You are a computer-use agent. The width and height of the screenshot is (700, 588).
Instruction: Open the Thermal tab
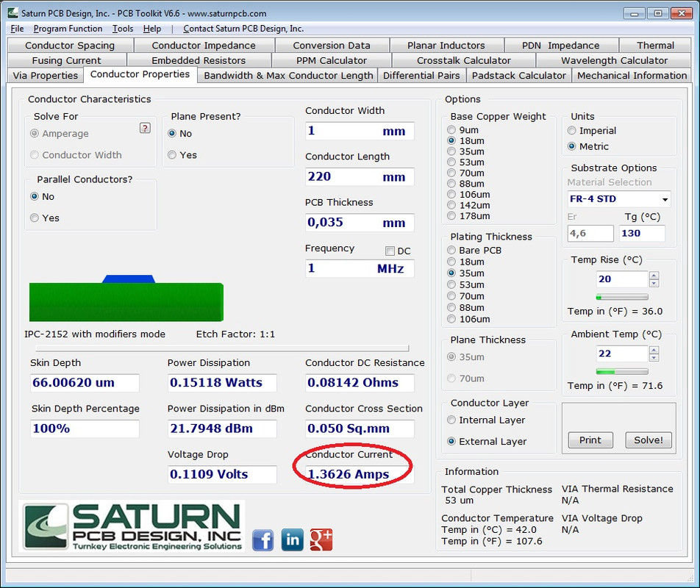[x=655, y=46]
